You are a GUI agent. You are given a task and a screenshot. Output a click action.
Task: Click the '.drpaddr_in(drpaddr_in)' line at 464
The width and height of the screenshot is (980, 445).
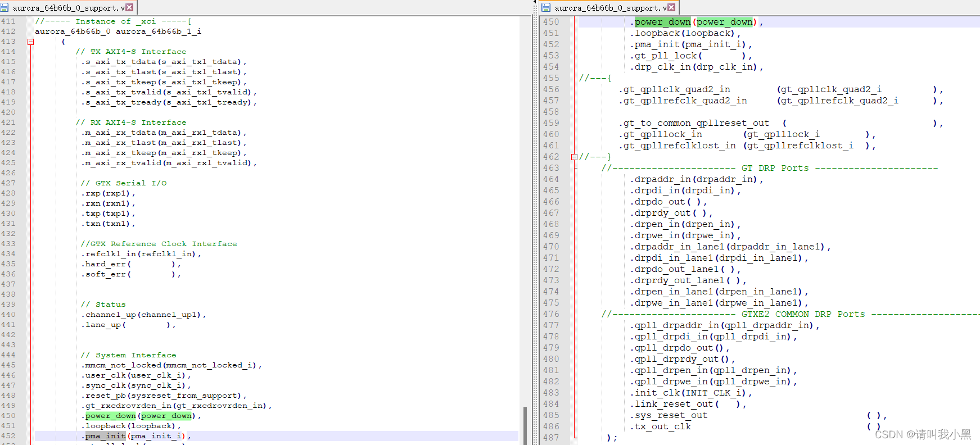[697, 179]
